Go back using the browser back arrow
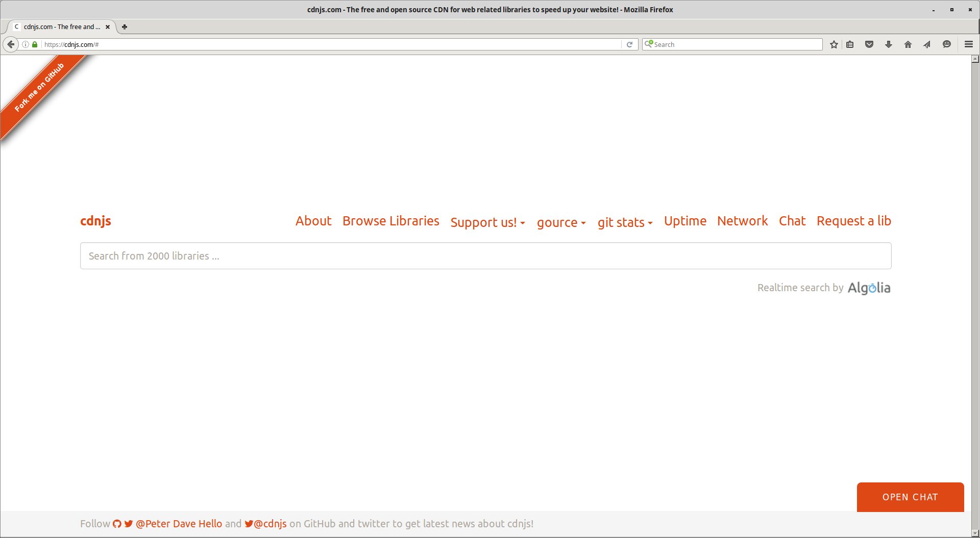The width and height of the screenshot is (980, 538). coord(11,44)
